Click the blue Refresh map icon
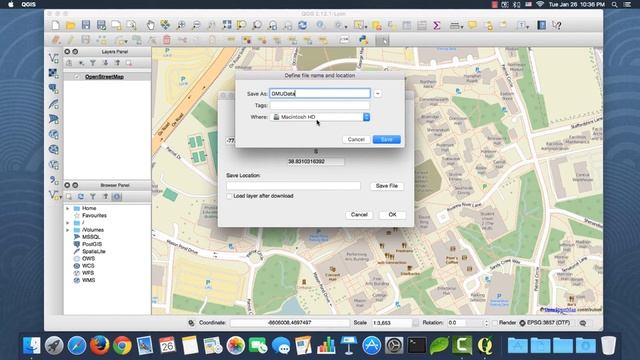Image resolution: width=640 pixels, height=360 pixels. 302,25
